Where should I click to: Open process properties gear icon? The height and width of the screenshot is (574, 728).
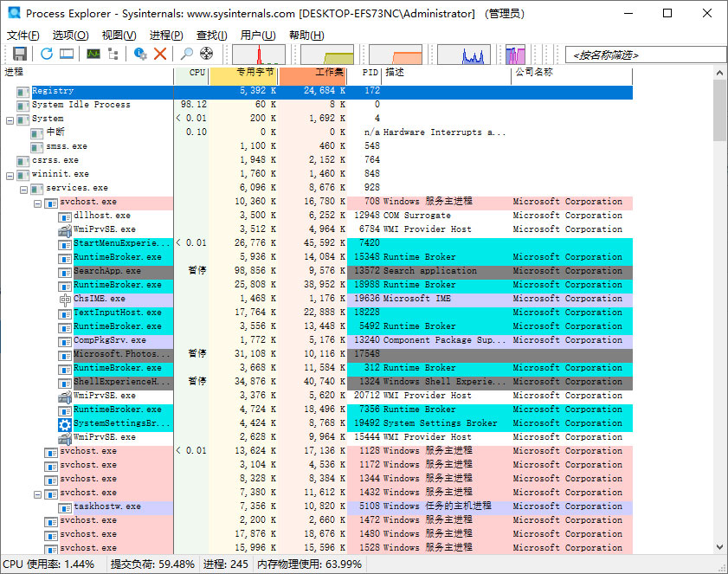pos(140,54)
